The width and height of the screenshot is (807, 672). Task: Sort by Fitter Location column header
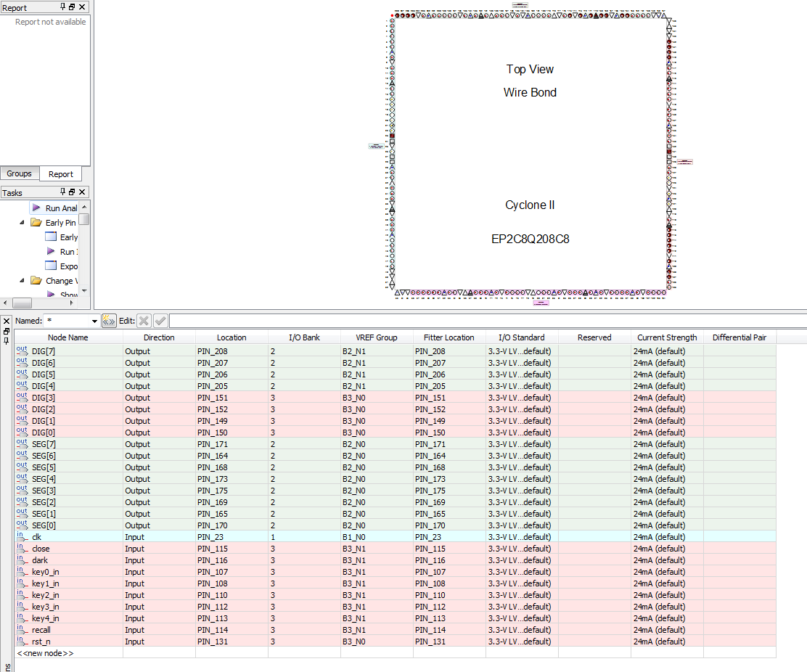point(449,337)
